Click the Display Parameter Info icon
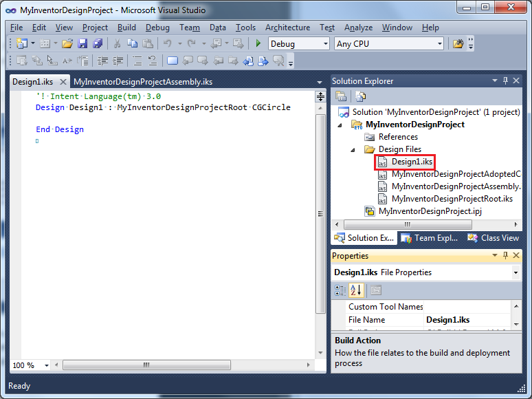This screenshot has height=399, width=532. (37, 61)
